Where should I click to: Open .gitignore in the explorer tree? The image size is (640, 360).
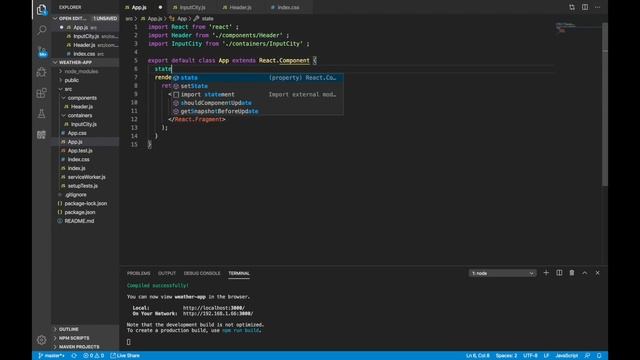point(75,195)
